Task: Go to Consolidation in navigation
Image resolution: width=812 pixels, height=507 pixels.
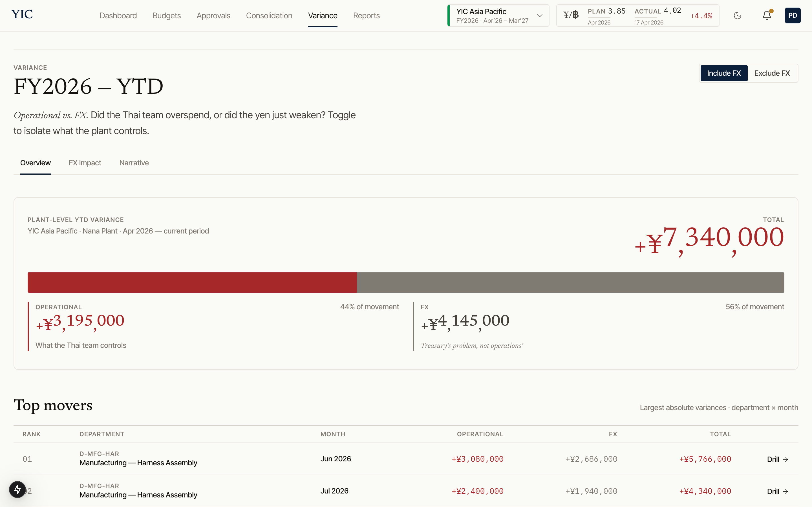Action: pos(269,16)
